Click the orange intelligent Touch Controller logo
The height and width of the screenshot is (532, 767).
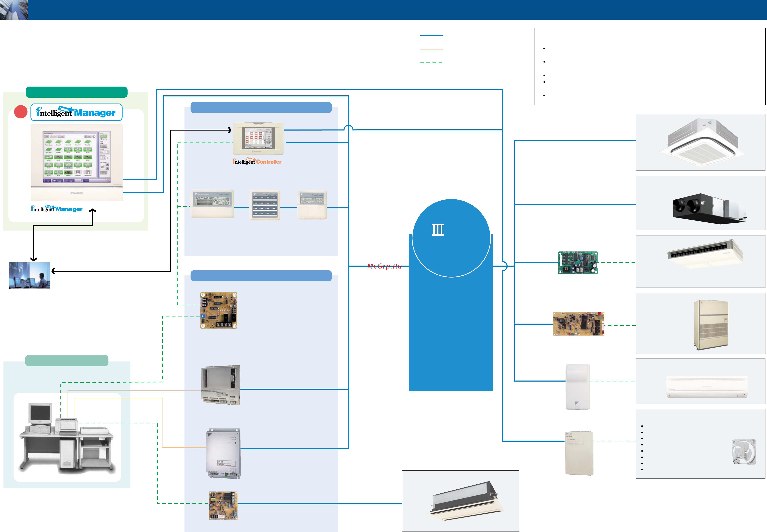pyautogui.click(x=257, y=161)
